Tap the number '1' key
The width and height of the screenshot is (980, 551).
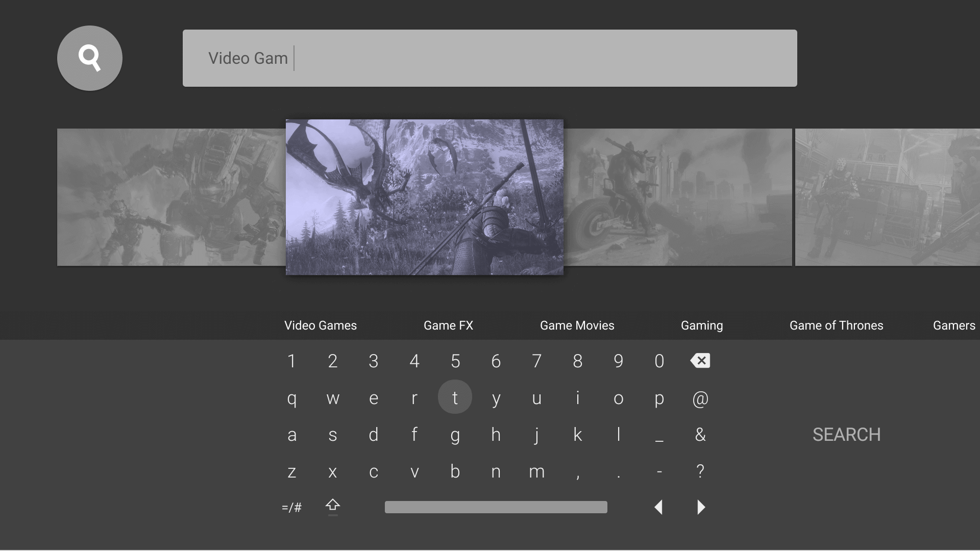point(292,361)
